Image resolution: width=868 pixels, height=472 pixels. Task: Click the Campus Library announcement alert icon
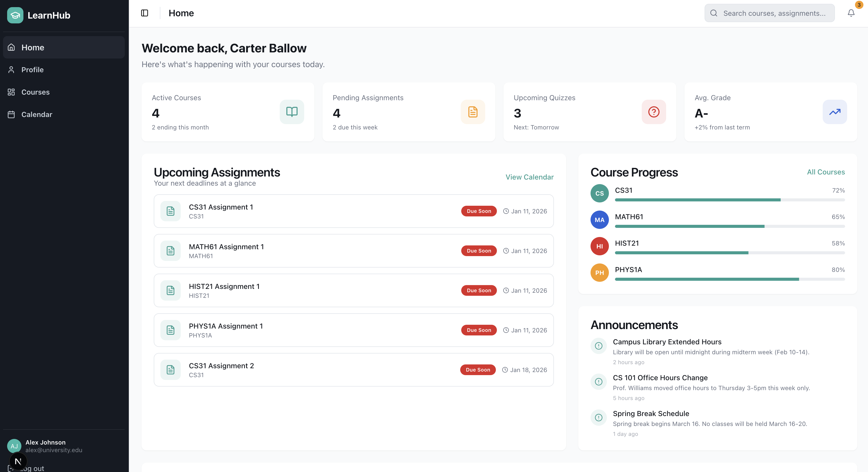(x=598, y=346)
